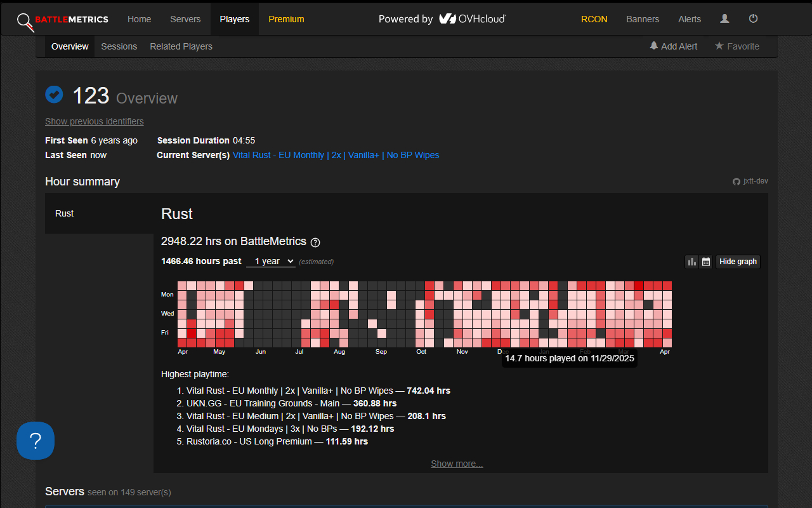The width and height of the screenshot is (812, 508).
Task: Switch to bar chart graph view
Action: 692,262
